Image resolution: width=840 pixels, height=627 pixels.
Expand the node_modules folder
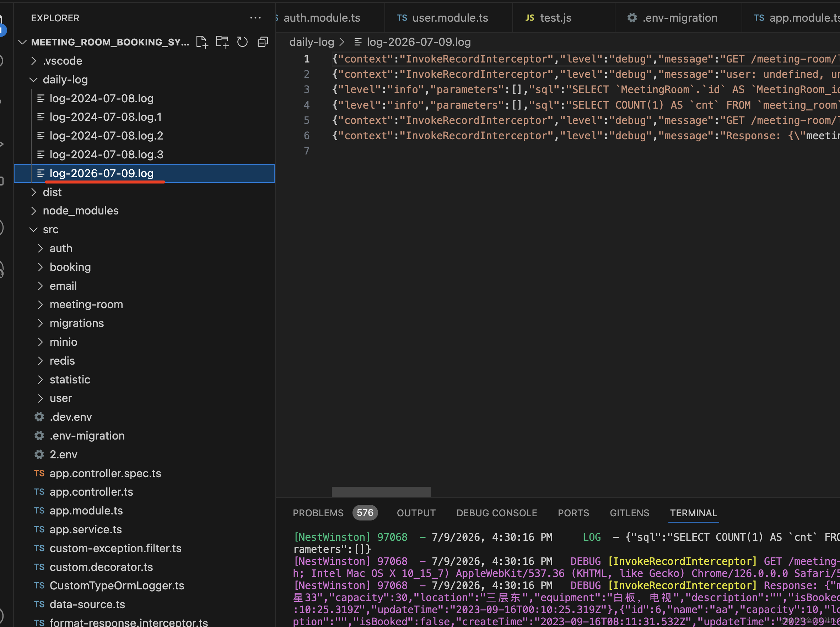click(33, 211)
